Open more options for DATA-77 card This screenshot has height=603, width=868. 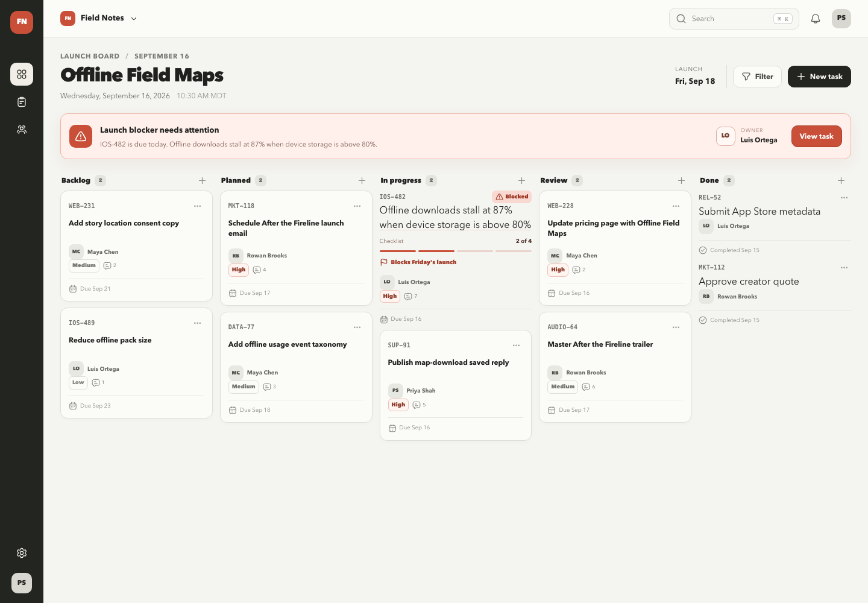click(x=357, y=327)
